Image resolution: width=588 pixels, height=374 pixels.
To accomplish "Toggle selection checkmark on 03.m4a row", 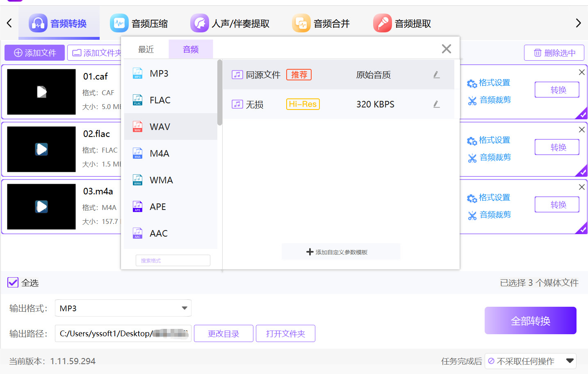I will tap(582, 229).
